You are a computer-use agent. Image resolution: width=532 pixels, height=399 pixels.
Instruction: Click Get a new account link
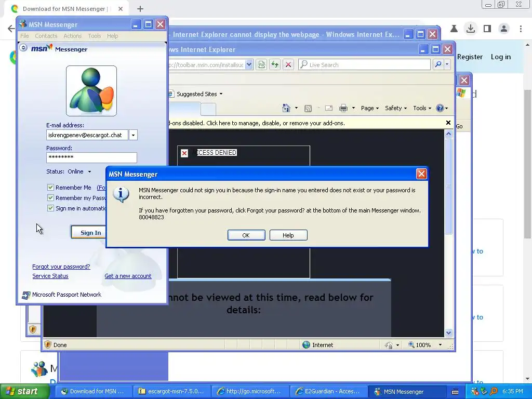pos(128,276)
